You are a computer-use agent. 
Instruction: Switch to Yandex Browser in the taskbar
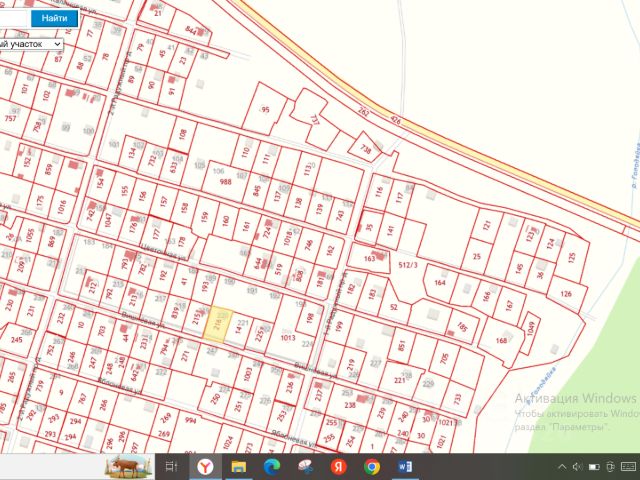(205, 466)
